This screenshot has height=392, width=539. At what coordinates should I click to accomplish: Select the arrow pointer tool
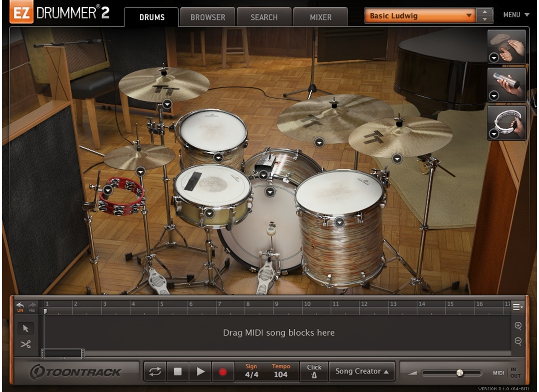[x=26, y=329]
